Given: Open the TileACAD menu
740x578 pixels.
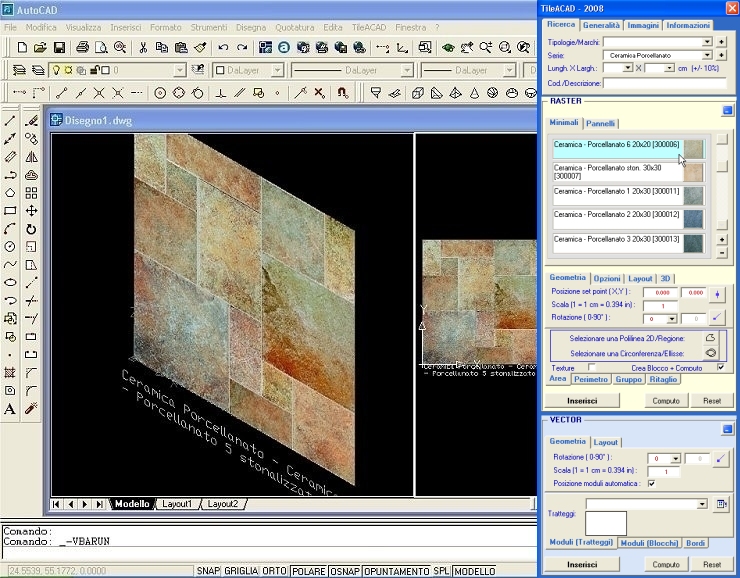Looking at the screenshot, I should tap(369, 27).
